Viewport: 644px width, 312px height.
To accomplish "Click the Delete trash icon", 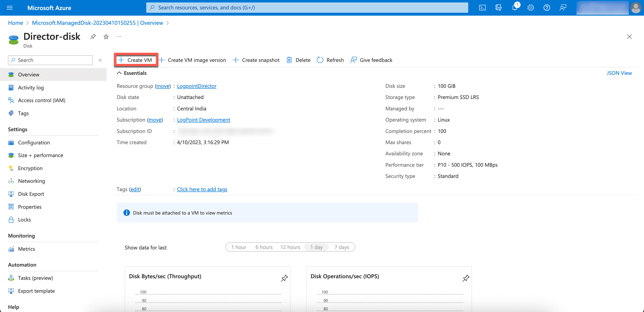I will [x=289, y=60].
